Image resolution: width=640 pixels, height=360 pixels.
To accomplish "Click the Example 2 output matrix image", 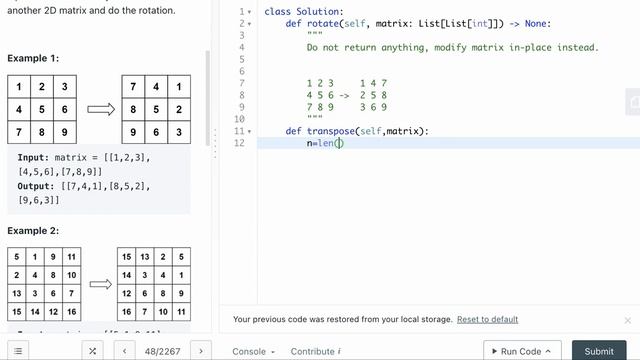I will pyautogui.click(x=154, y=284).
